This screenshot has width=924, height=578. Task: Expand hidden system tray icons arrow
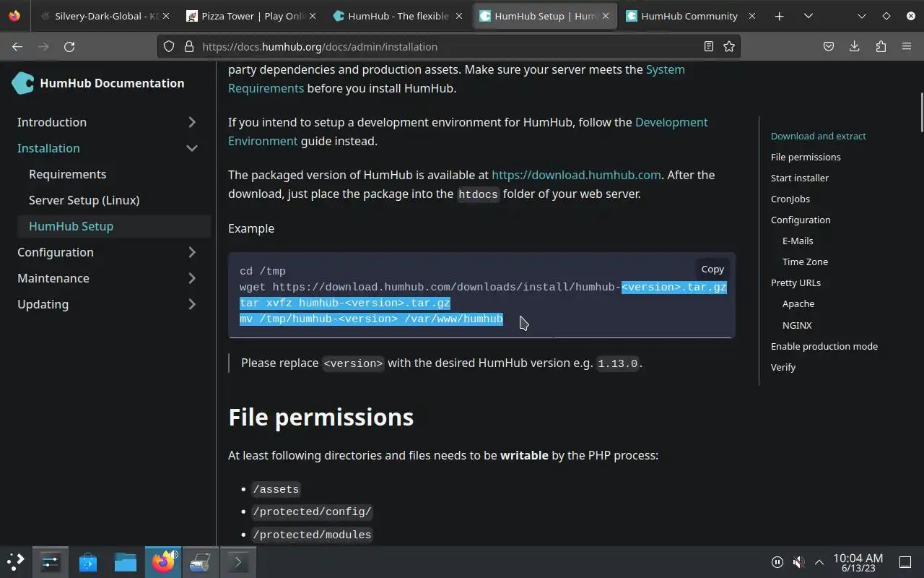pos(819,561)
